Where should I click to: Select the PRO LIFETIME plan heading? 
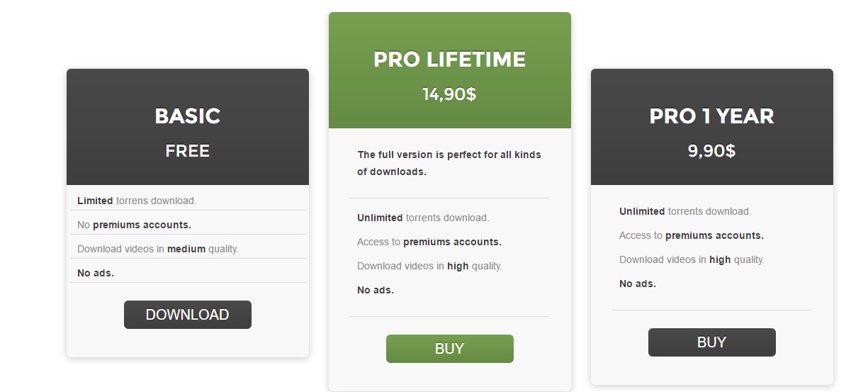450,60
